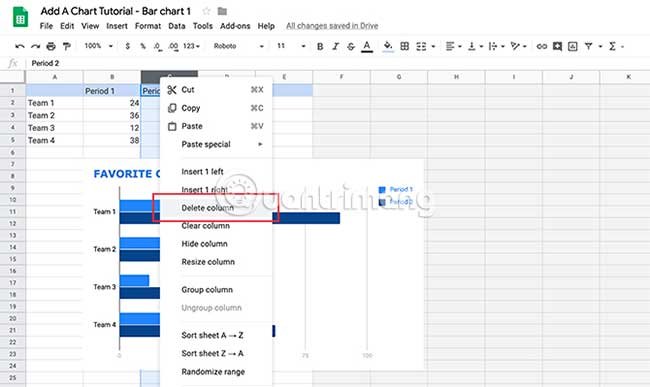Image resolution: width=650 pixels, height=387 pixels.
Task: Choose Clear column option
Action: [216, 226]
